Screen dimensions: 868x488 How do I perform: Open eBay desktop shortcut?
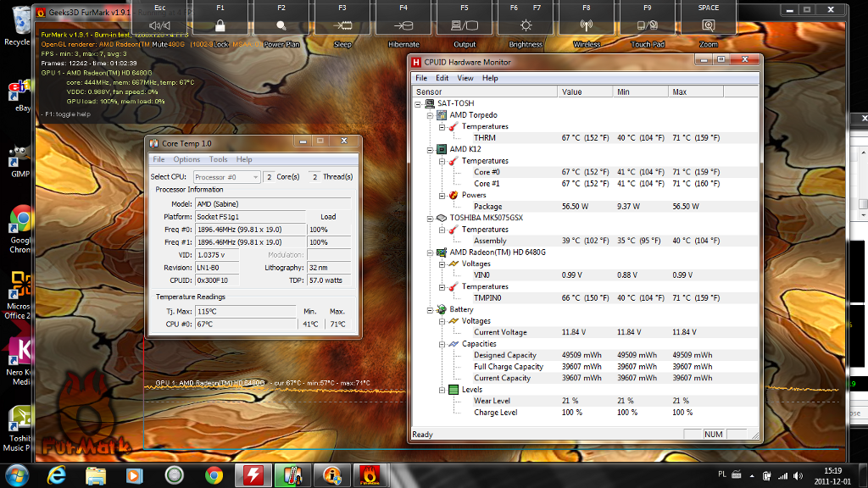click(20, 97)
